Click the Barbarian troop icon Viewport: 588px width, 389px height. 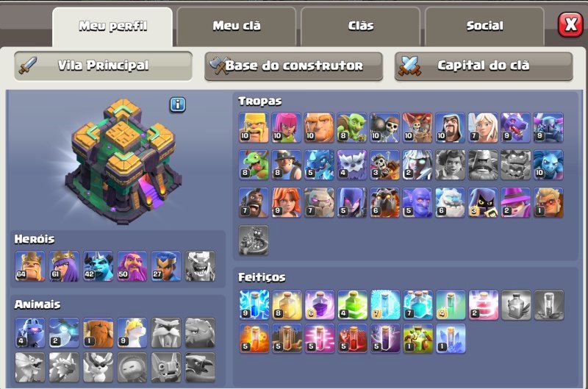click(x=254, y=127)
